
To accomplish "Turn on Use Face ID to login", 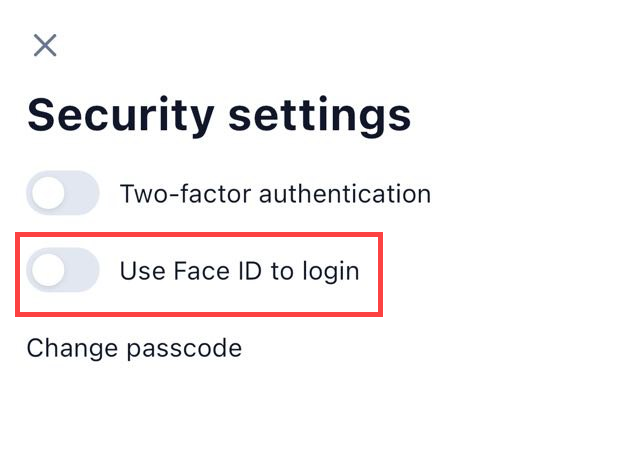I will [x=63, y=270].
